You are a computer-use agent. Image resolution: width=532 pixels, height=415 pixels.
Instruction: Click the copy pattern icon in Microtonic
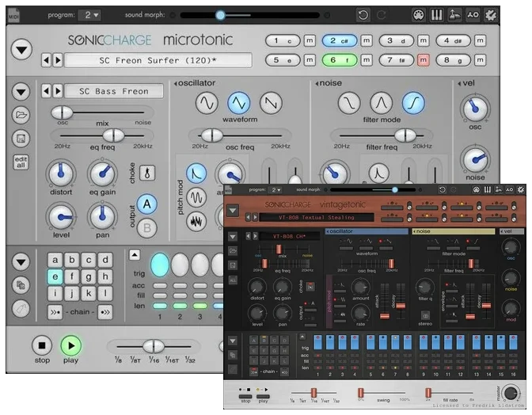[21, 285]
